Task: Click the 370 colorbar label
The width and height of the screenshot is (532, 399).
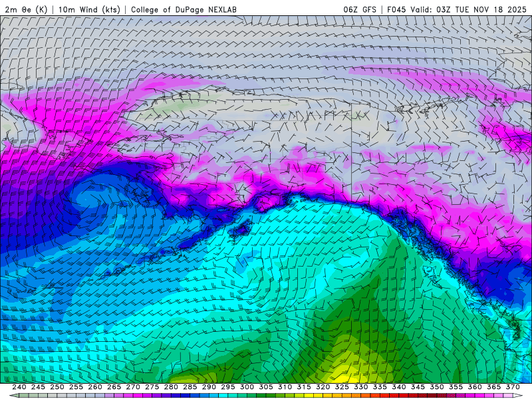Action: (513, 387)
